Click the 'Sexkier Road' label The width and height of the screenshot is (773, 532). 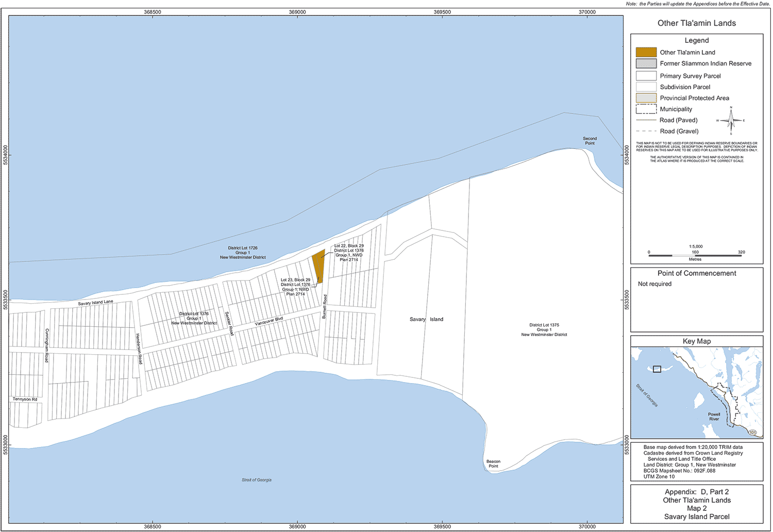pyautogui.click(x=229, y=324)
